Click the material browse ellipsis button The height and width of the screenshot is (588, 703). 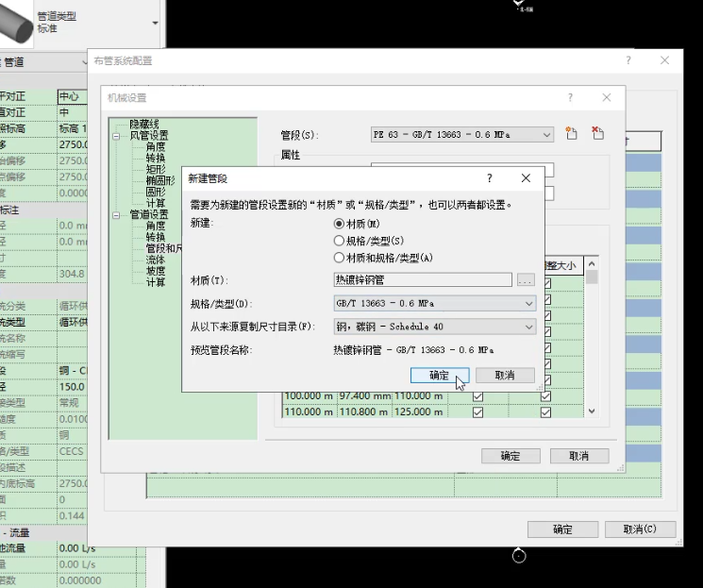coord(526,280)
